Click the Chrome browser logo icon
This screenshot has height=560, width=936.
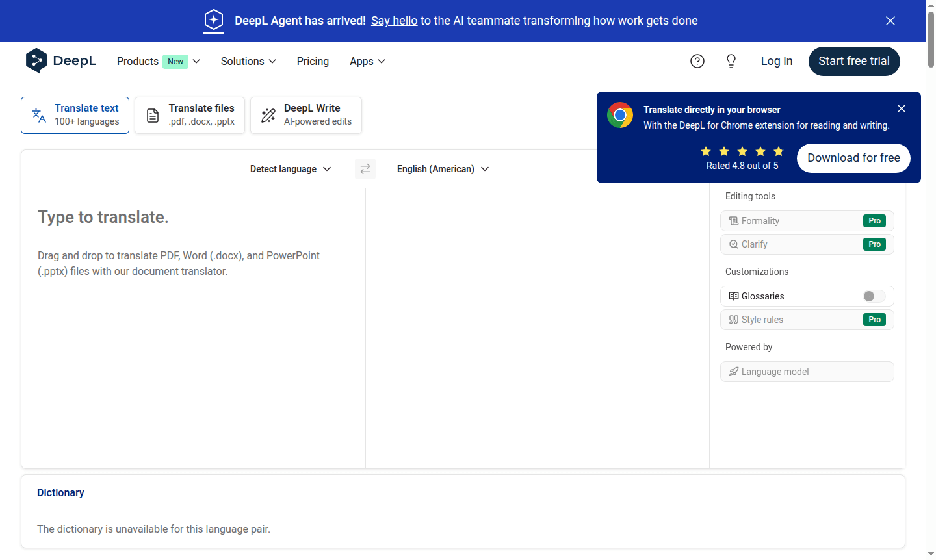(x=620, y=116)
